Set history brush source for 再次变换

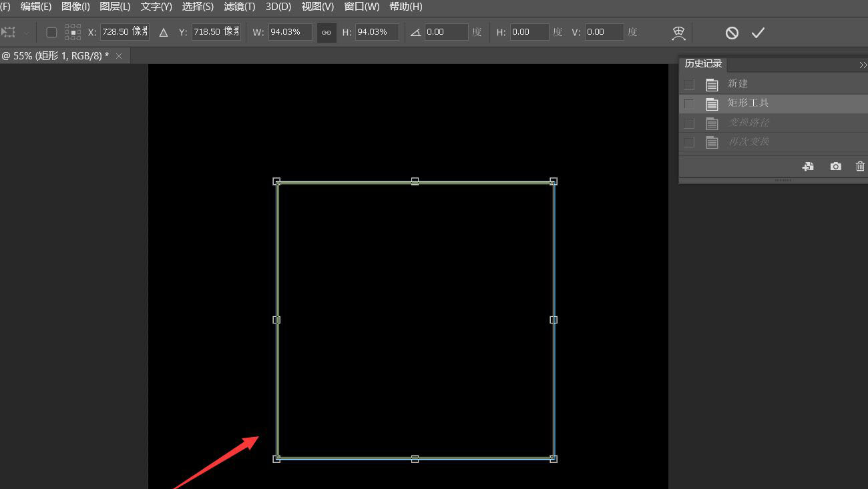tap(689, 142)
